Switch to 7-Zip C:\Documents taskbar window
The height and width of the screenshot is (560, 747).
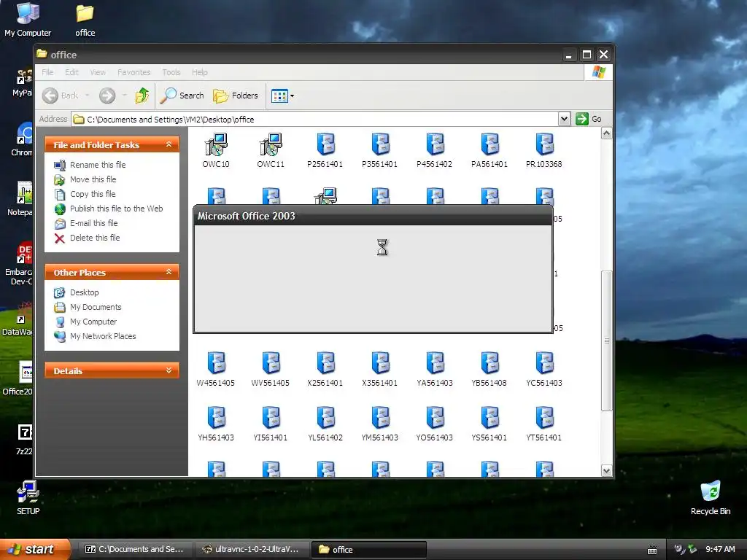point(135,550)
